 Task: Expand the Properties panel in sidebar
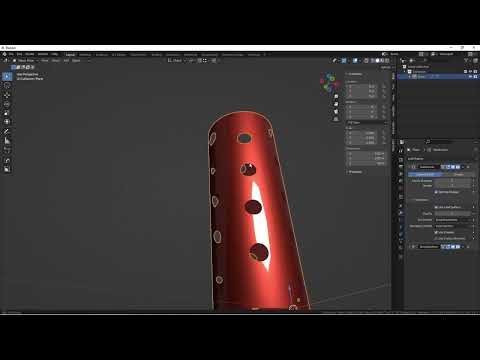coord(354,172)
